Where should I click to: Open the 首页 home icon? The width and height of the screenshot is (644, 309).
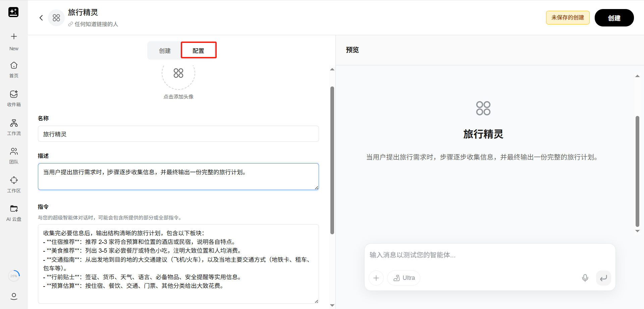click(14, 65)
